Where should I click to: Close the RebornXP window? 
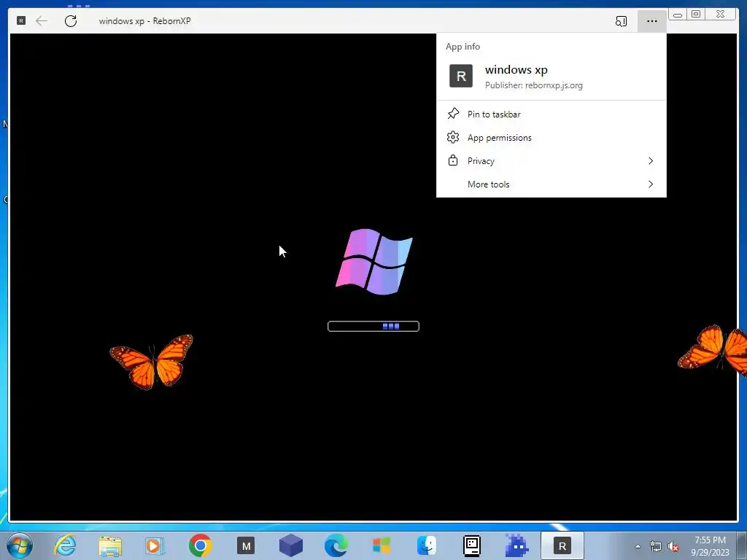pyautogui.click(x=721, y=15)
